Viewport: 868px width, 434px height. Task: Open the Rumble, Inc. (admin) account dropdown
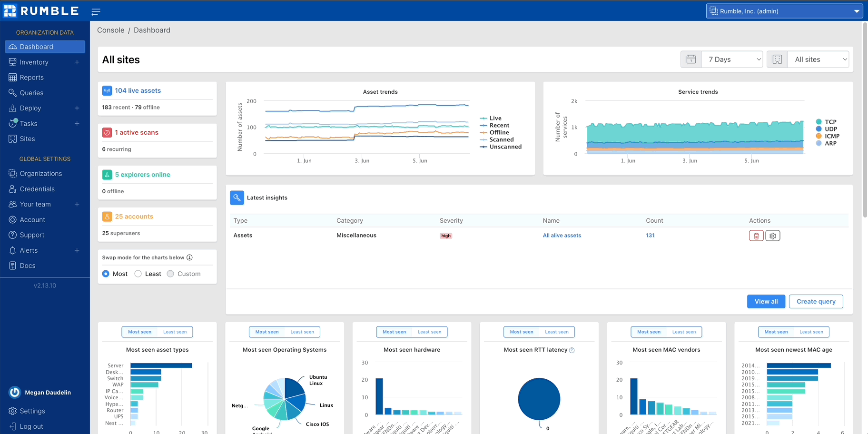click(784, 10)
